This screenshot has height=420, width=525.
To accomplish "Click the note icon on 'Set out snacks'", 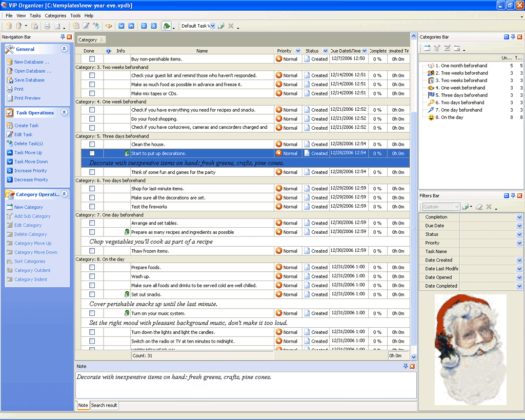I will point(127,294).
